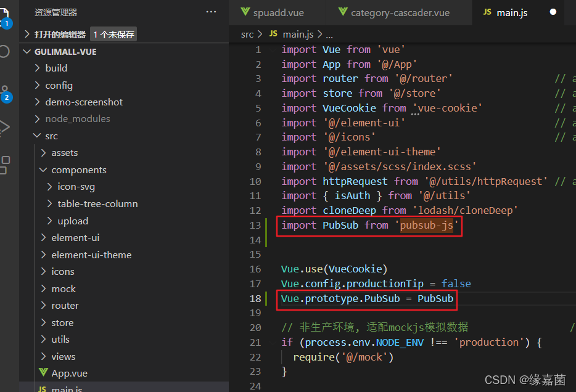This screenshot has height=392, width=576.
Task: Expand the icon-svg folder
Action: click(x=49, y=187)
